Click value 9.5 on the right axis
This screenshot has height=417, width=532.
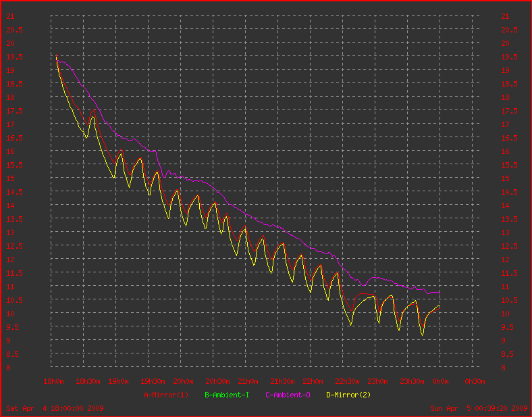(509, 327)
